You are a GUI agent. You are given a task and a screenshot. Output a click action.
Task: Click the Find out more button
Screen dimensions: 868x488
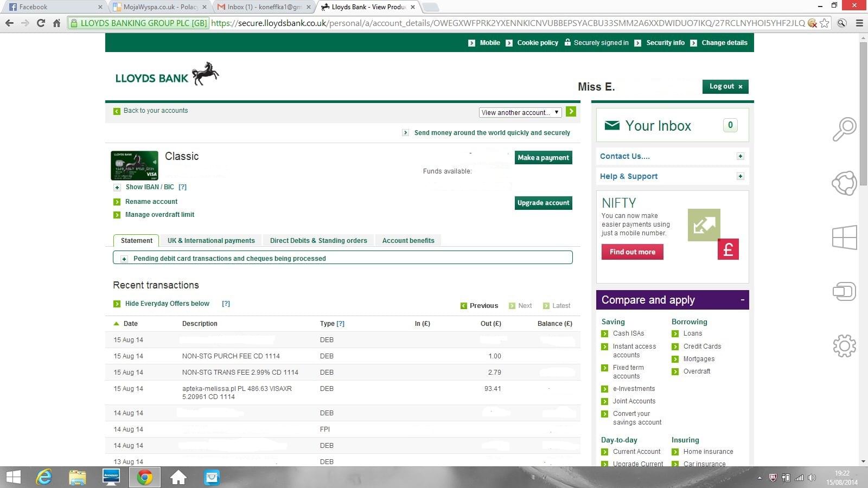(632, 252)
